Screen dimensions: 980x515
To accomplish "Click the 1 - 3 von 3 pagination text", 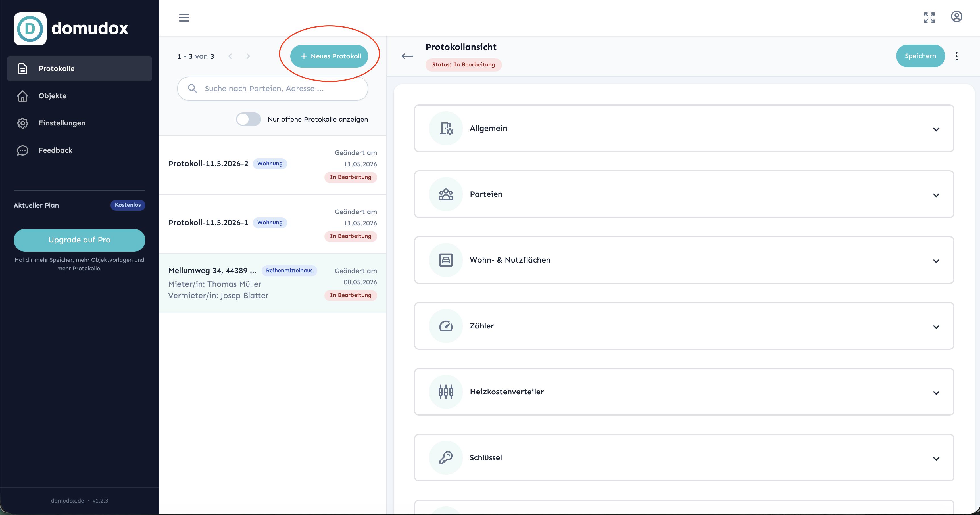I will 195,56.
